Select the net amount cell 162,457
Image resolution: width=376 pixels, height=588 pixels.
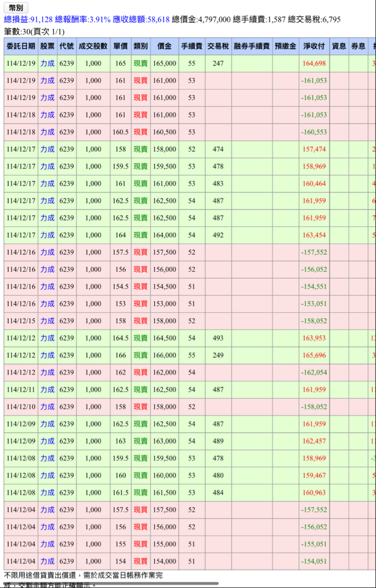tap(314, 441)
